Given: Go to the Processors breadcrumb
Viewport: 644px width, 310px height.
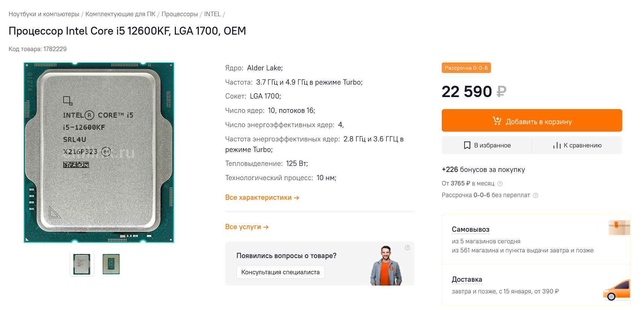Looking at the screenshot, I should (x=180, y=14).
